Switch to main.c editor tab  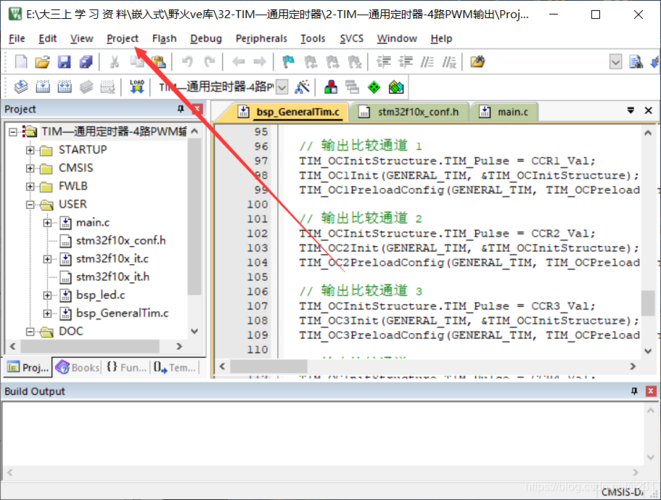pyautogui.click(x=504, y=112)
